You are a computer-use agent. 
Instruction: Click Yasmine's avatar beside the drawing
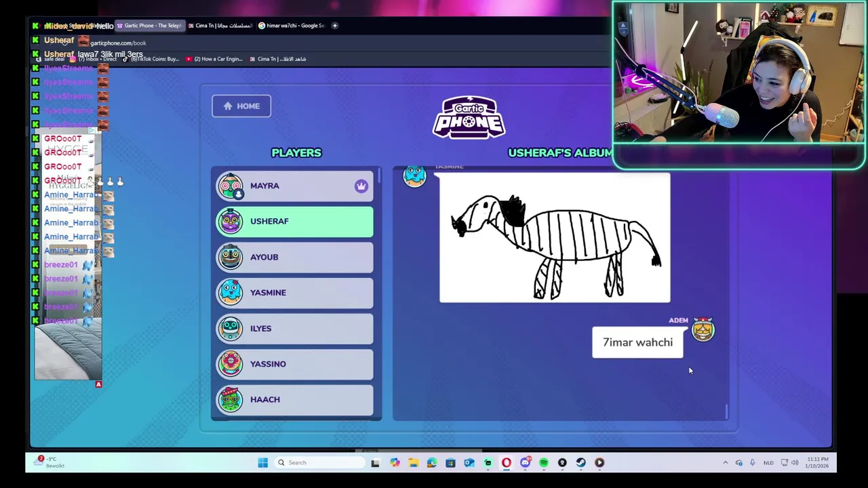(x=414, y=176)
